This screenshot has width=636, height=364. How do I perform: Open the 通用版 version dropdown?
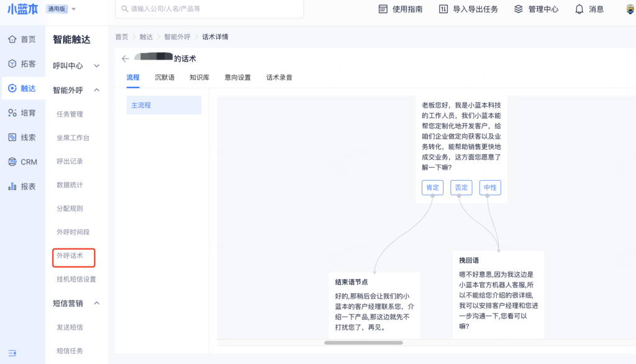[74, 9]
